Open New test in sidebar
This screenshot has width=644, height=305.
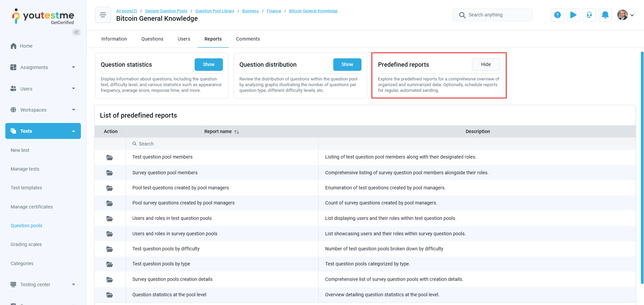click(x=20, y=150)
